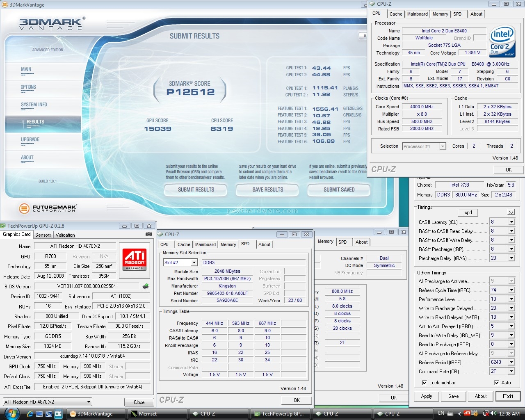
Task: Open CAS# Latency (tCL) dropdown
Action: [511, 222]
